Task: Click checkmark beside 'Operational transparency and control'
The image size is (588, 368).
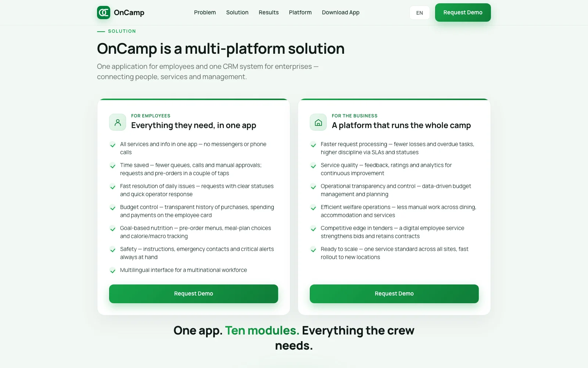Action: (313, 187)
